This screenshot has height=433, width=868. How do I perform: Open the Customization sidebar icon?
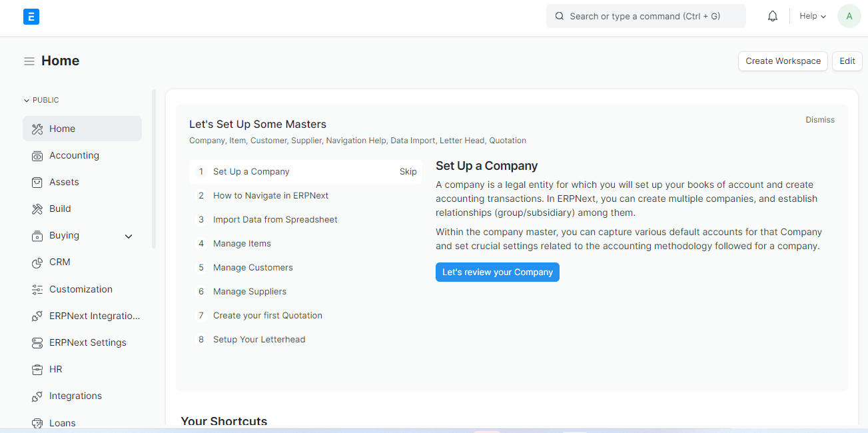[x=37, y=290]
